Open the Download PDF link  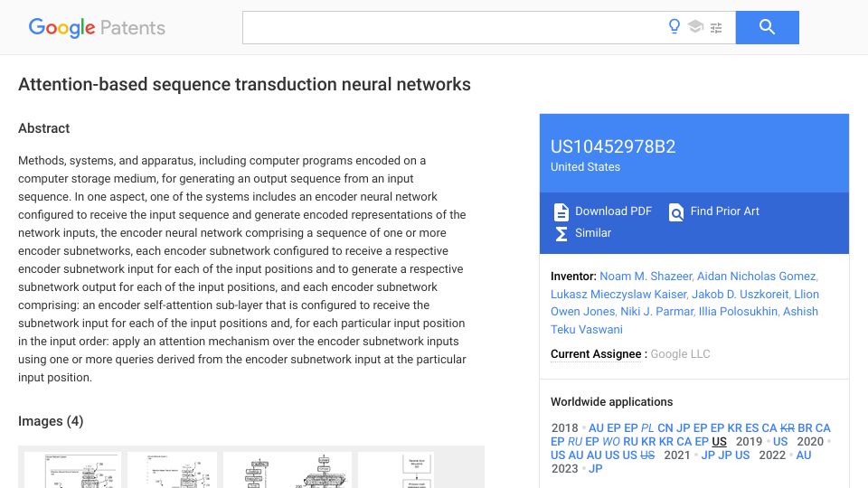tap(613, 211)
